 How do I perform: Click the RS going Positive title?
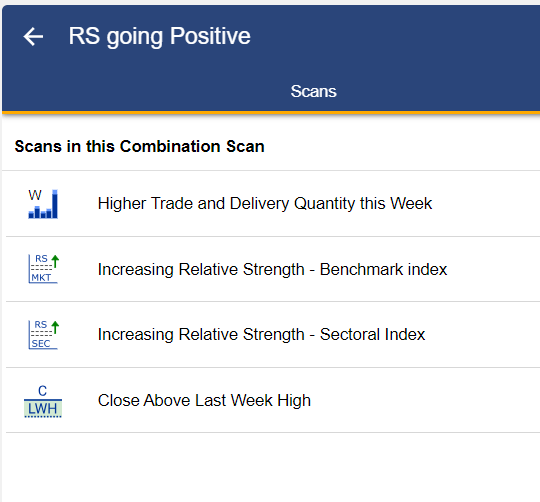pyautogui.click(x=159, y=36)
